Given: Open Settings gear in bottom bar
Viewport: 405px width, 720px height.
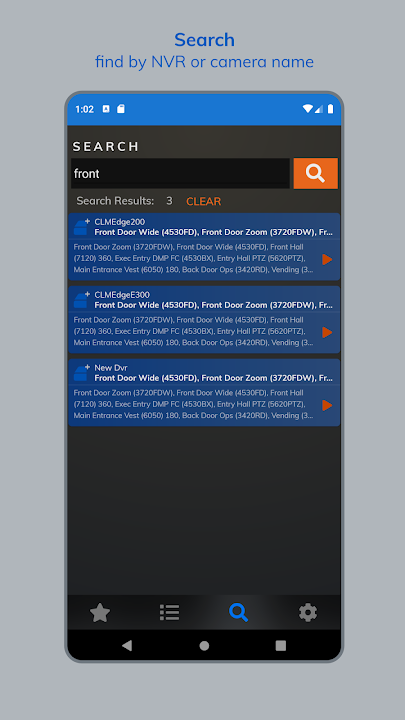Looking at the screenshot, I should (308, 613).
